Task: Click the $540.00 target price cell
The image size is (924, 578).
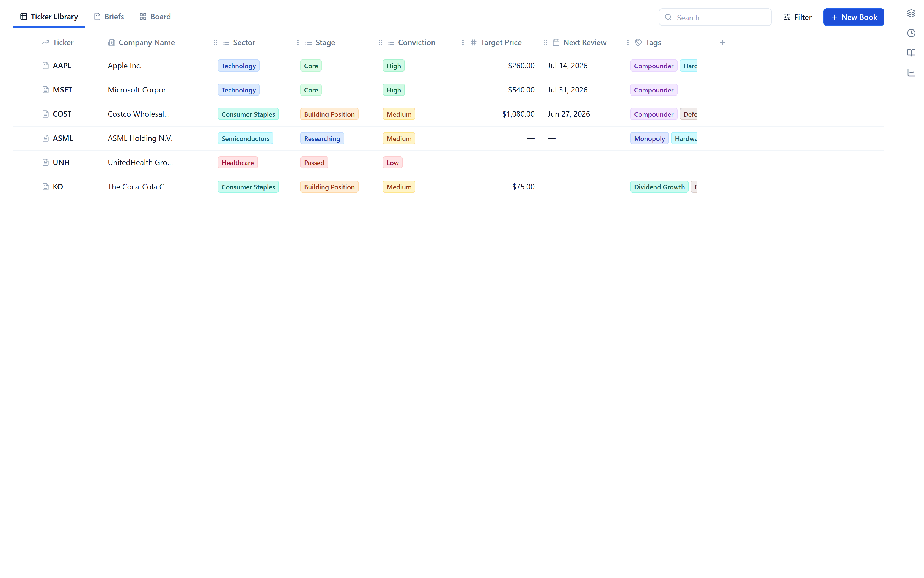Action: (521, 90)
